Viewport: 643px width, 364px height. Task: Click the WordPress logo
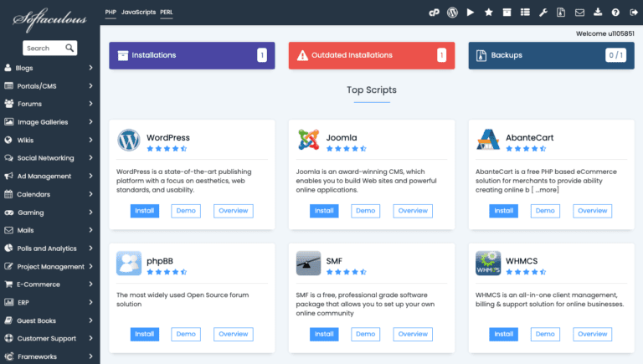(x=128, y=140)
